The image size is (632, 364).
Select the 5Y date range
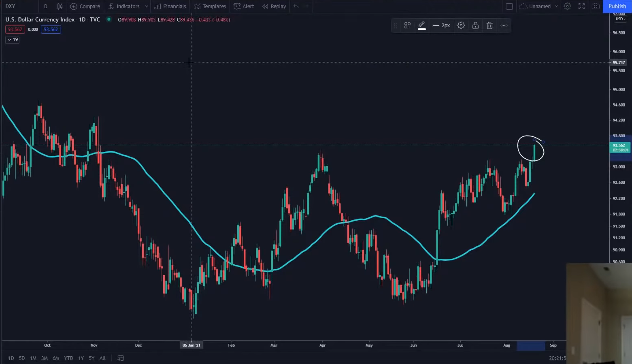tap(92, 358)
